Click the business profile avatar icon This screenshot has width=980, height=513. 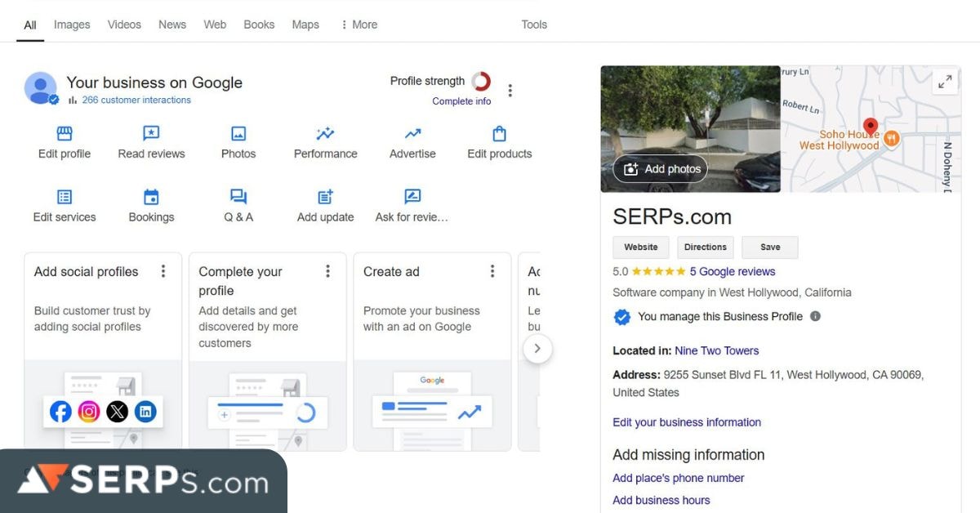41,88
